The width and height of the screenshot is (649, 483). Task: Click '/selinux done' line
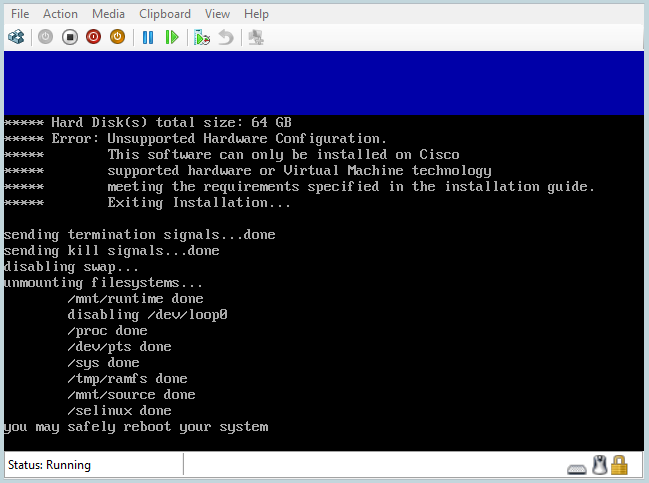pyautogui.click(x=119, y=411)
